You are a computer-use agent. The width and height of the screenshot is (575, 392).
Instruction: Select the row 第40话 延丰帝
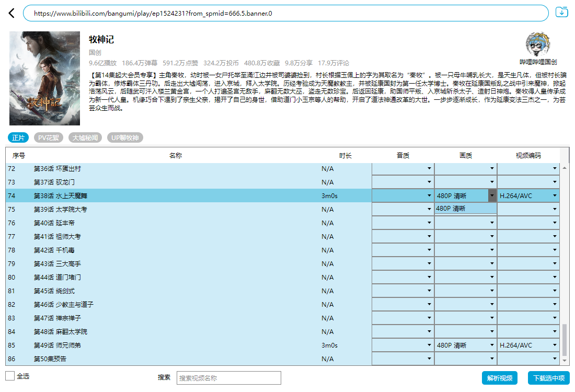point(157,223)
